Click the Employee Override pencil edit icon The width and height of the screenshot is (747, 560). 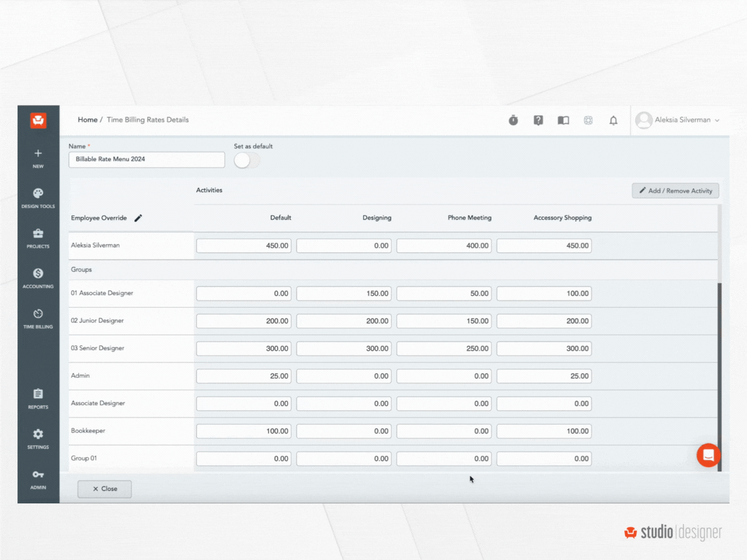coord(138,218)
